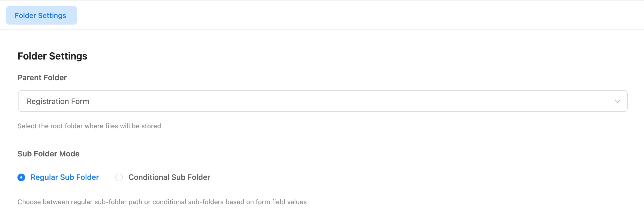
Task: Click the bold "Folder Settings" section heading
Action: pos(52,56)
